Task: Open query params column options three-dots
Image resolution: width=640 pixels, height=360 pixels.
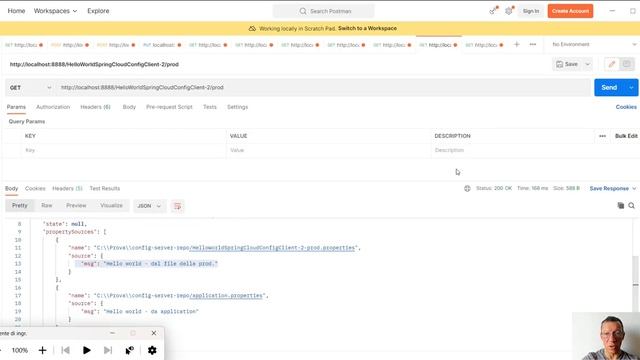Action: tap(602, 136)
